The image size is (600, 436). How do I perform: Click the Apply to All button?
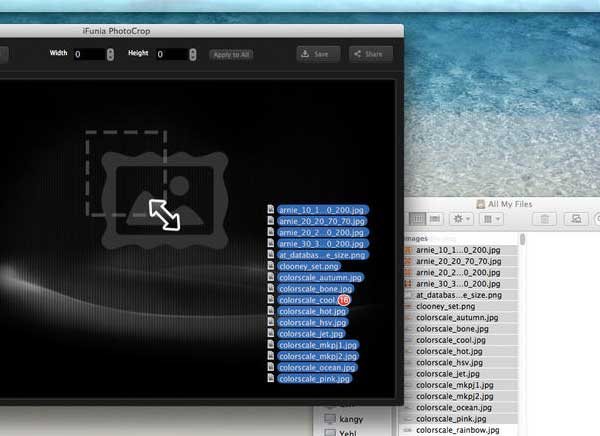click(231, 55)
